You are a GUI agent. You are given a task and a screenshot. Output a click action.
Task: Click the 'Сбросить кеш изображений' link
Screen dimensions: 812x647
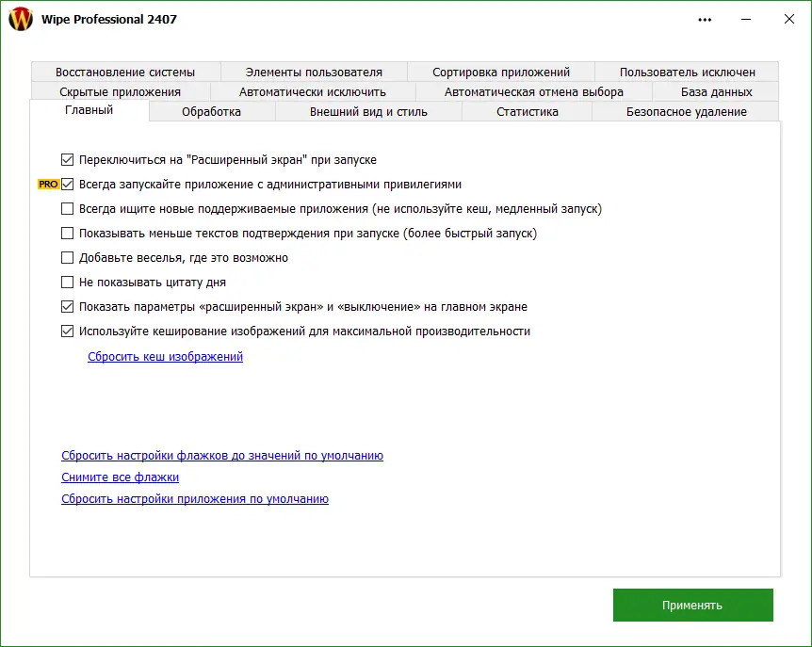pyautogui.click(x=166, y=356)
